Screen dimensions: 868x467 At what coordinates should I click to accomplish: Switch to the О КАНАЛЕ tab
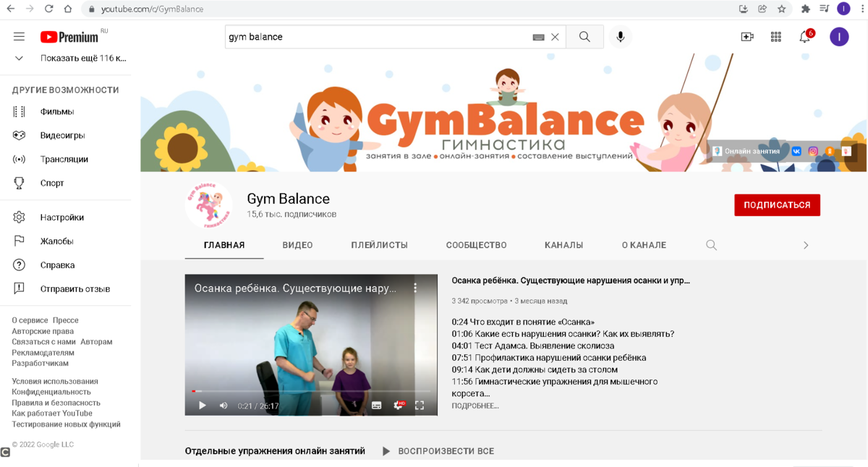pyautogui.click(x=644, y=245)
